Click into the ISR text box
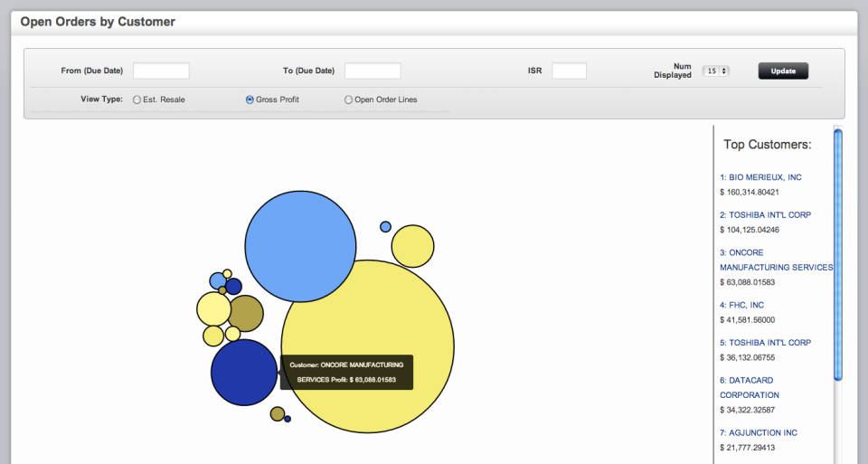The image size is (868, 464). coord(569,71)
